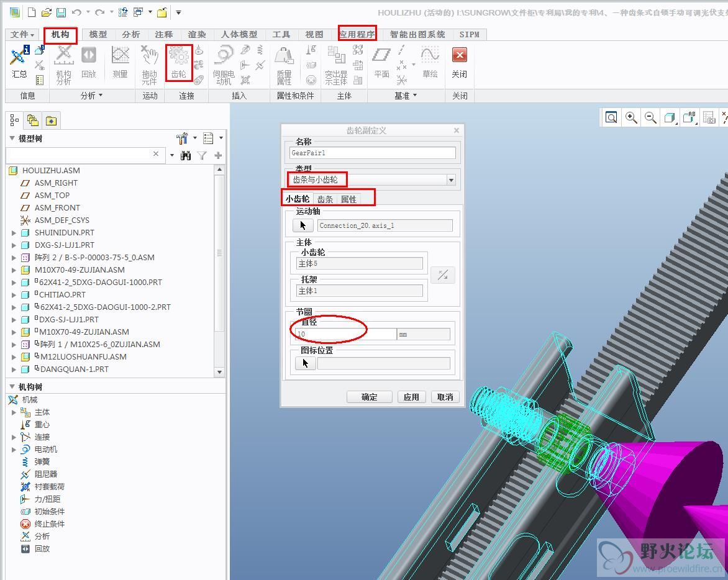The image size is (728, 580).
Task: Click the 汇总 summary icon
Action: (x=19, y=62)
